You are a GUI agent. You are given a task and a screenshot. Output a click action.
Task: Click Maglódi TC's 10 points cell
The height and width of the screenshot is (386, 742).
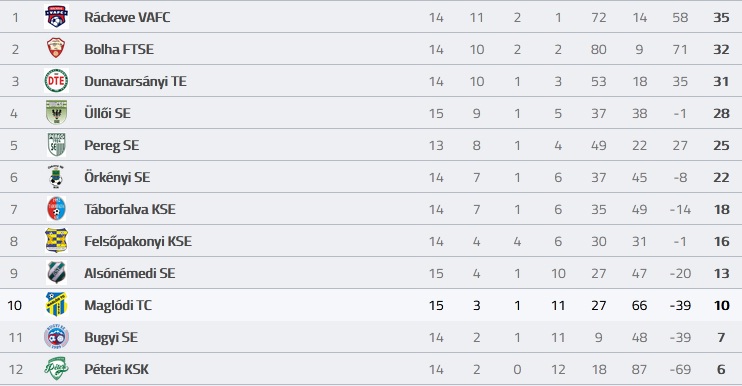[722, 305]
